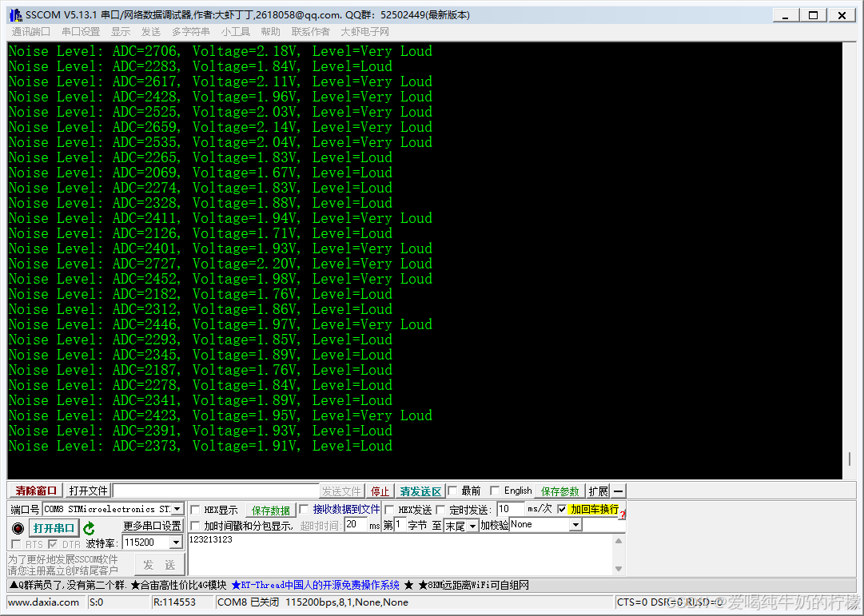Enable the English checkbox
Screen dimensions: 864x616
coord(495,491)
